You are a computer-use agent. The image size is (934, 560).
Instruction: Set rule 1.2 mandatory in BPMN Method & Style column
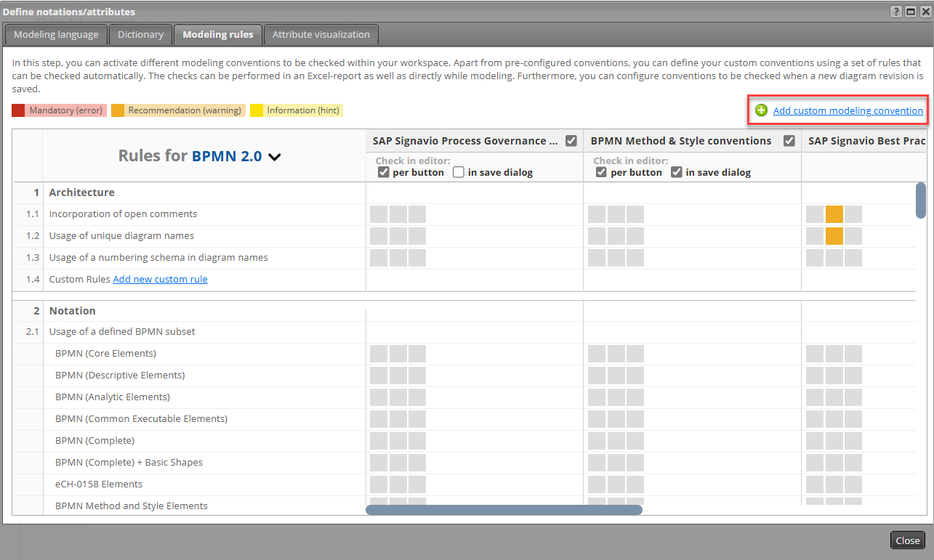[x=597, y=236]
